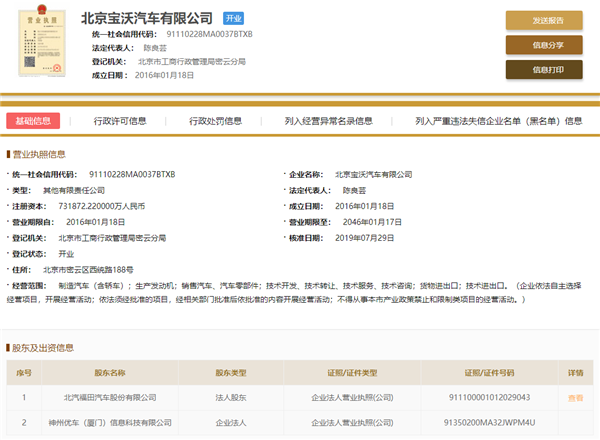This screenshot has height=440, width=600.
Task: Click the 经营范围 label
Action: point(29,286)
